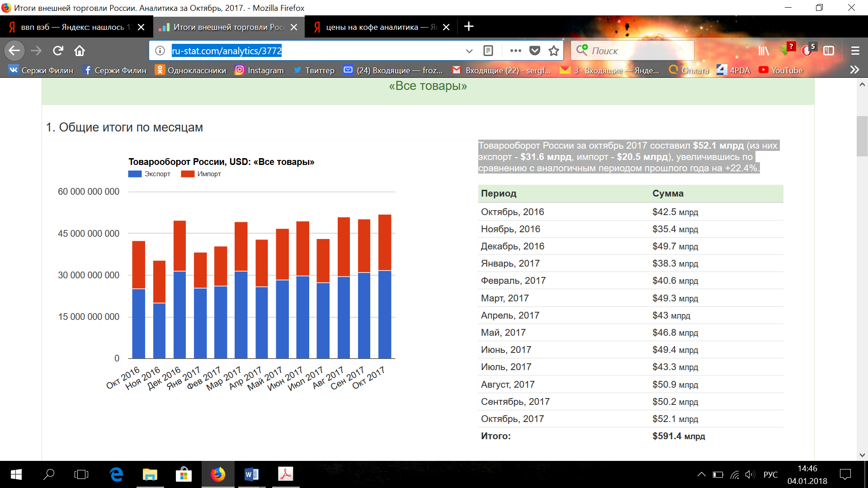Open the Library icon in toolbar

coord(764,51)
